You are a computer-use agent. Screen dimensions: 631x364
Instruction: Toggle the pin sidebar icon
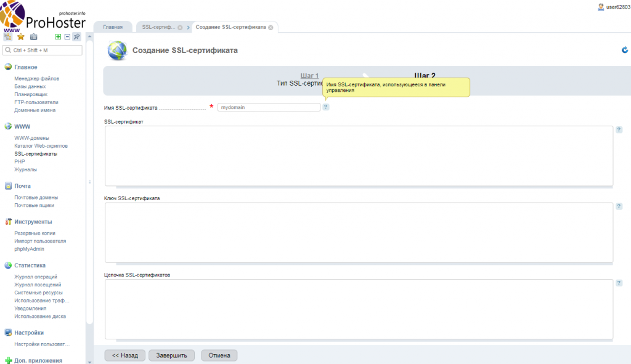76,37
